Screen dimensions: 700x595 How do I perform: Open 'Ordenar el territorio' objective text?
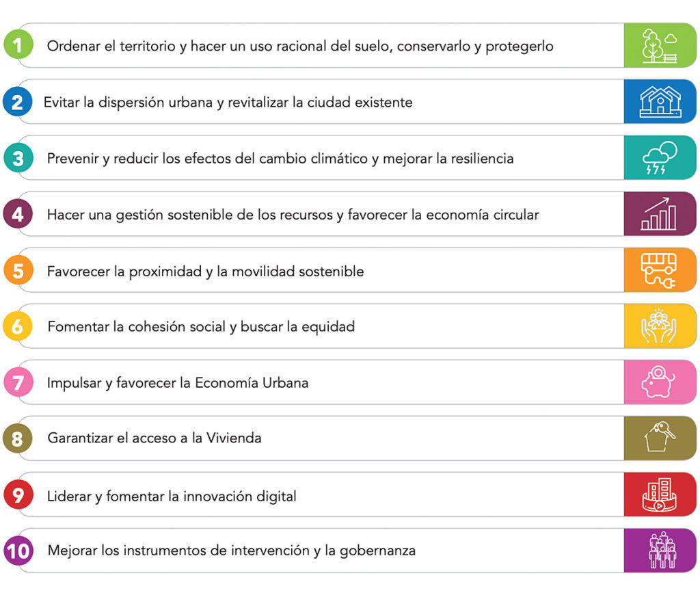pyautogui.click(x=300, y=47)
